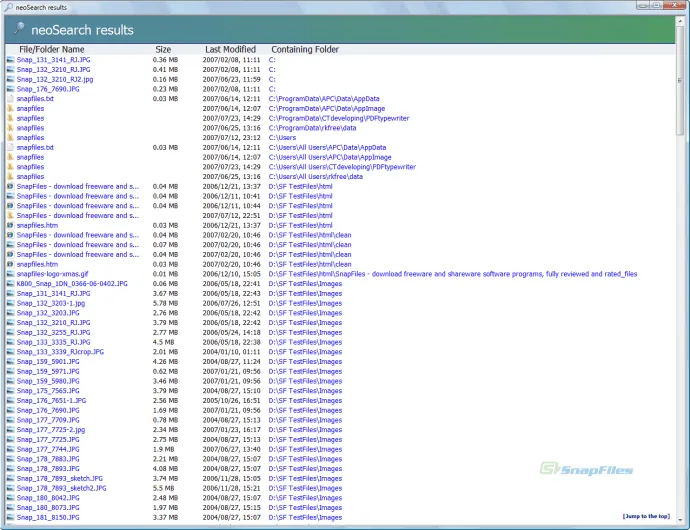
Task: Click the image icon beside Snap_180_8073.JPG
Action: point(10,508)
